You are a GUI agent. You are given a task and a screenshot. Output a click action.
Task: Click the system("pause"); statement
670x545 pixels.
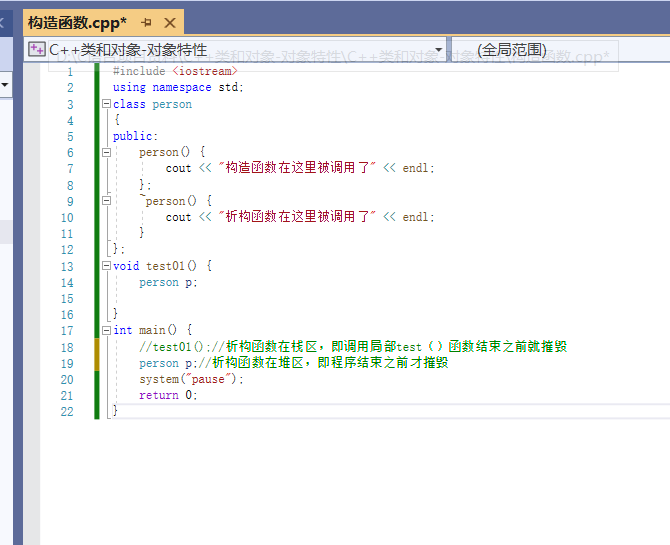(191, 379)
